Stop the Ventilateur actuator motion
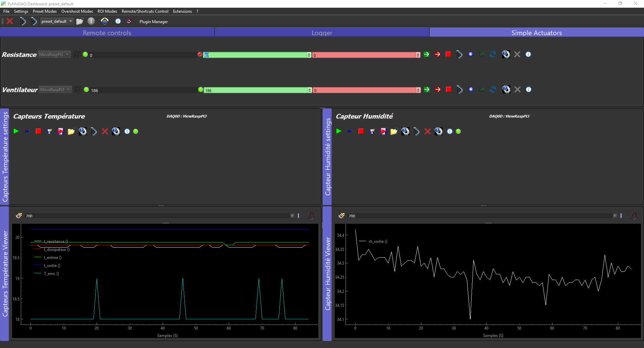 (x=449, y=89)
